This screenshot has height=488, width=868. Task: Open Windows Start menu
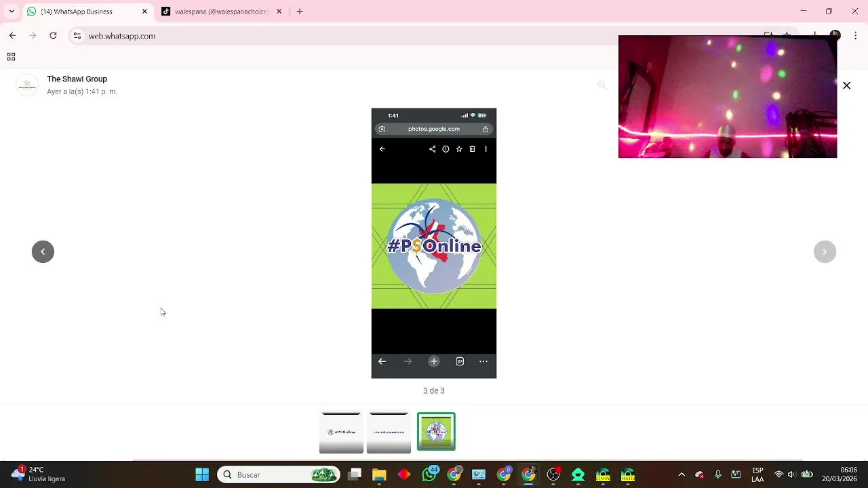tap(202, 474)
